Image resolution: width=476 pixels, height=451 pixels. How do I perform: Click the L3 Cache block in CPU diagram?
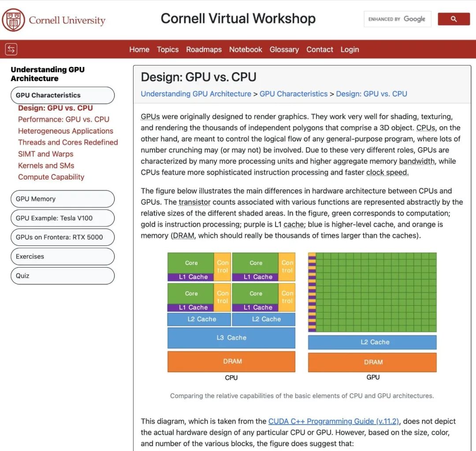tap(231, 338)
